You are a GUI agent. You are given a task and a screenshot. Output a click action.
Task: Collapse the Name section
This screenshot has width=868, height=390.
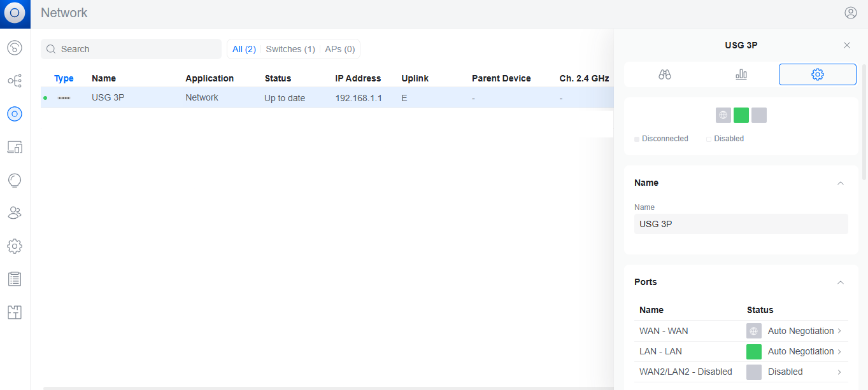tap(840, 183)
